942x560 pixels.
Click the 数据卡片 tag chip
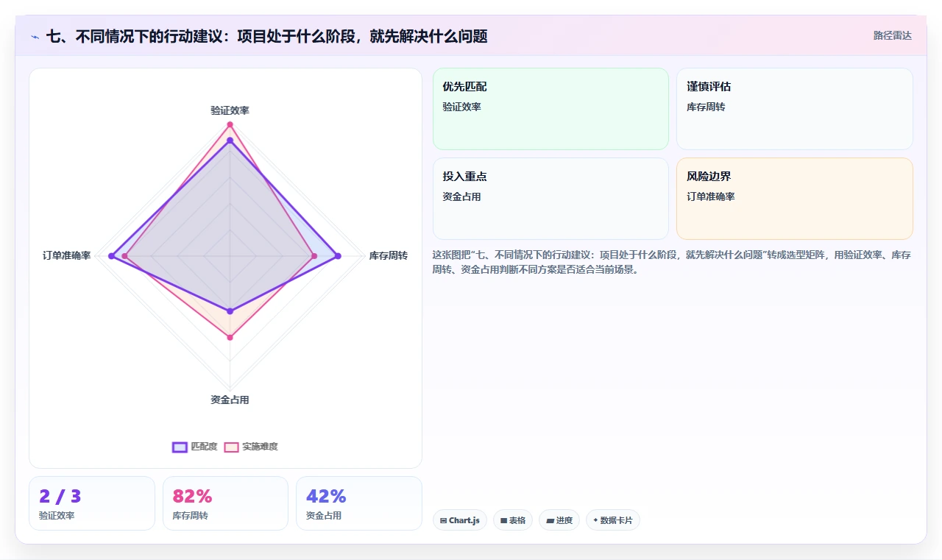click(612, 520)
